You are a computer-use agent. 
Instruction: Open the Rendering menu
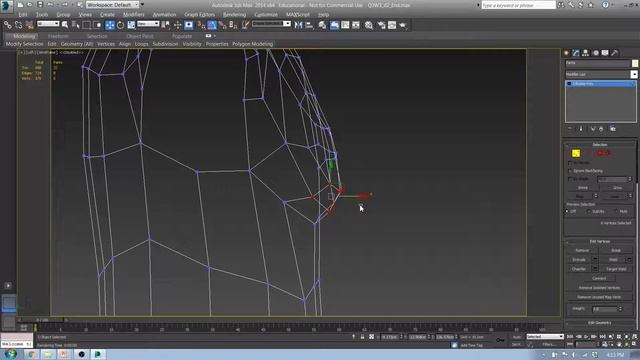point(234,14)
